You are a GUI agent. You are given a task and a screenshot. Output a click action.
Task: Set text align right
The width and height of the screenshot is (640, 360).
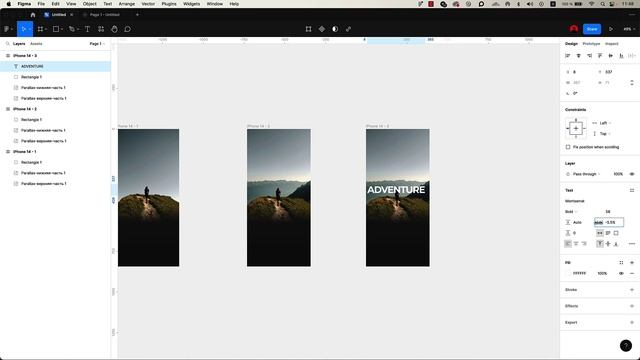[584, 244]
